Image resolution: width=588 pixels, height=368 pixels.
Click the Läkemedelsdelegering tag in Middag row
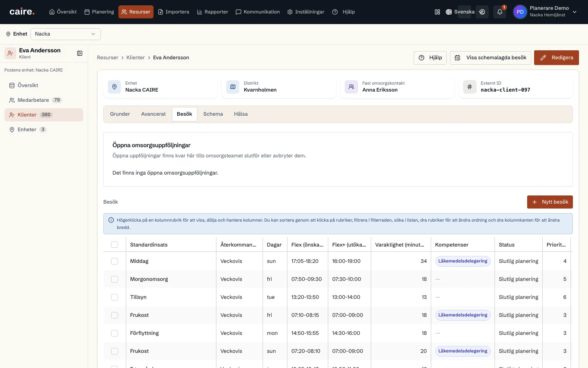click(x=463, y=261)
